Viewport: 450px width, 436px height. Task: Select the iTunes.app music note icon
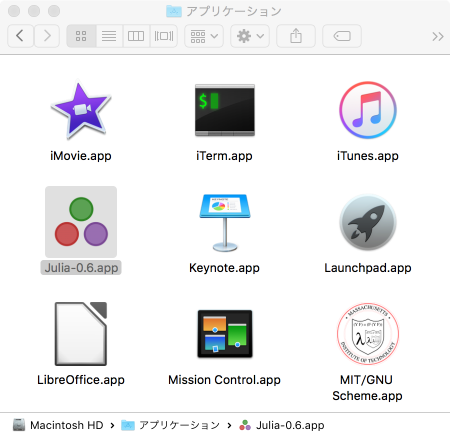[x=368, y=110]
